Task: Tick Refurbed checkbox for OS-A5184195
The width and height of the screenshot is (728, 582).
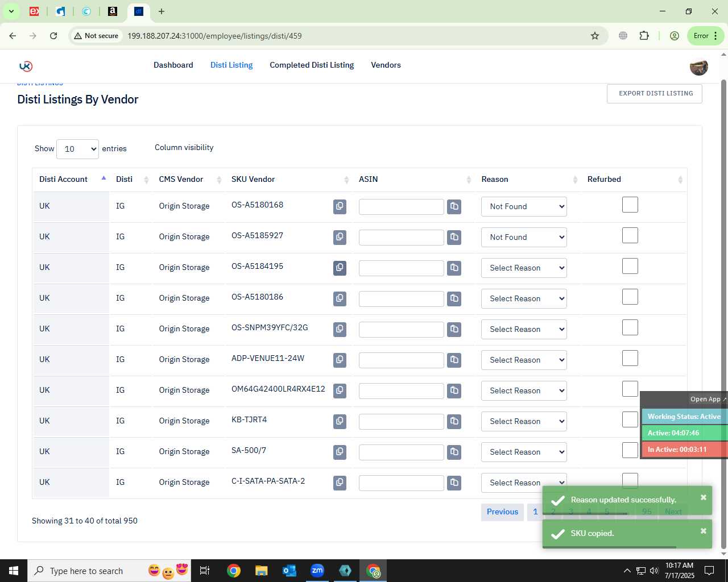Action: click(630, 266)
